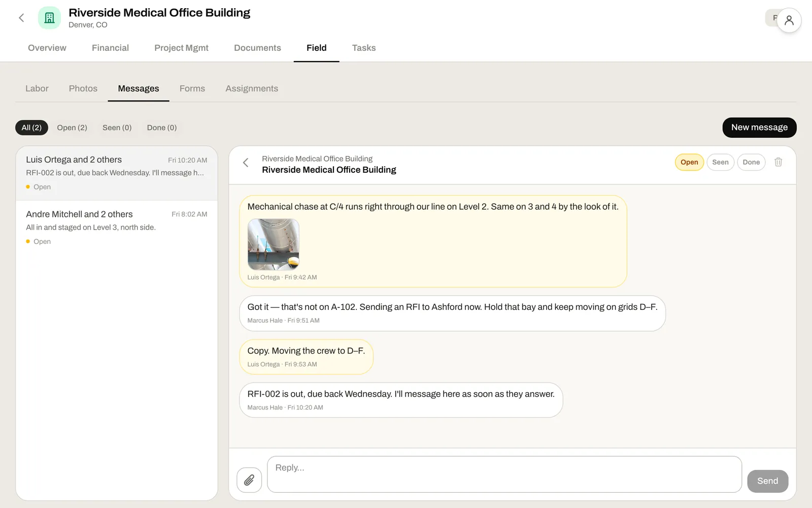The image size is (812, 508).
Task: Click the 'RFI-002 is out' message bubble
Action: coord(401,400)
